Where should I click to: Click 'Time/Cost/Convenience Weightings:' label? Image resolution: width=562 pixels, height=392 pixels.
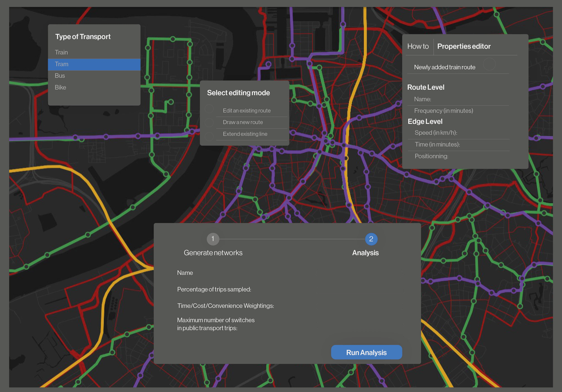[x=225, y=306]
